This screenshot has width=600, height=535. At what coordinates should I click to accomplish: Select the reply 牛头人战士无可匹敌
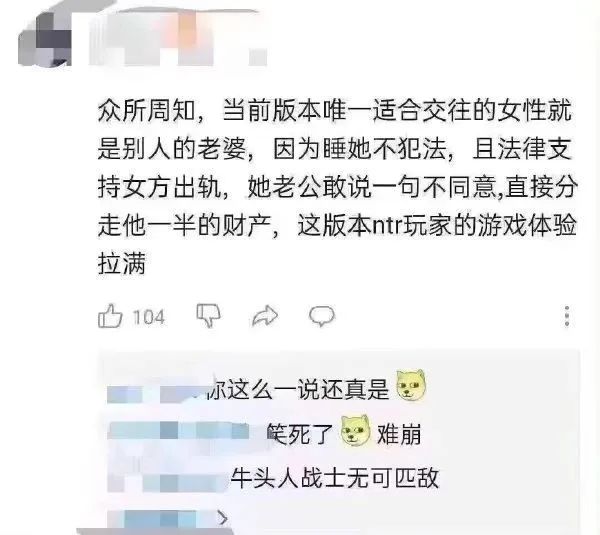pyautogui.click(x=334, y=477)
